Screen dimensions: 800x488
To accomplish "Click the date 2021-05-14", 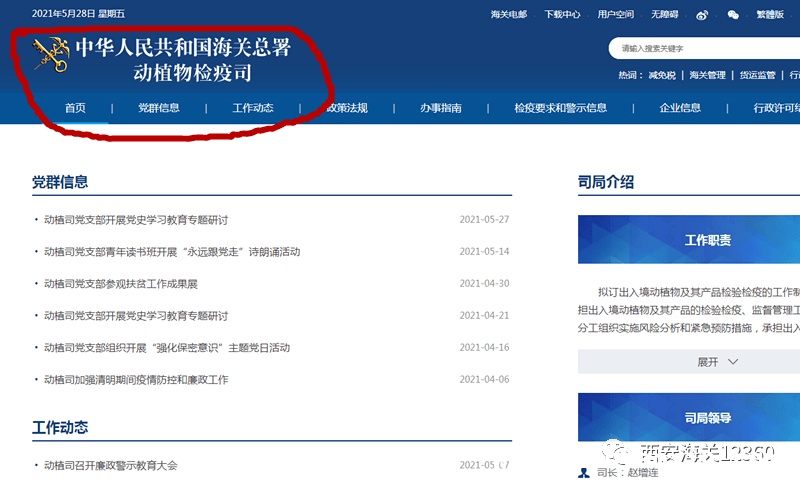I will [x=484, y=252].
